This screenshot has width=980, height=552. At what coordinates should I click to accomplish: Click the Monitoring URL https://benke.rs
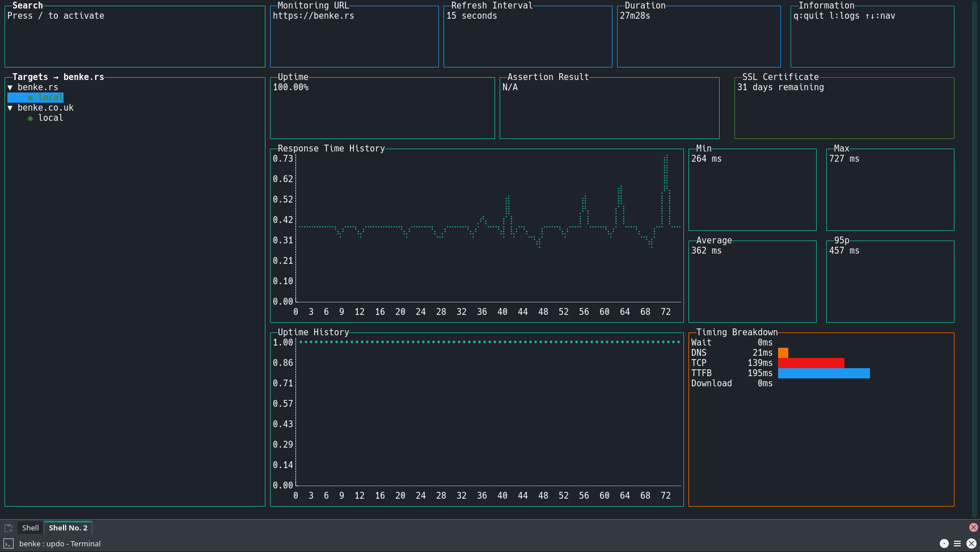click(314, 16)
